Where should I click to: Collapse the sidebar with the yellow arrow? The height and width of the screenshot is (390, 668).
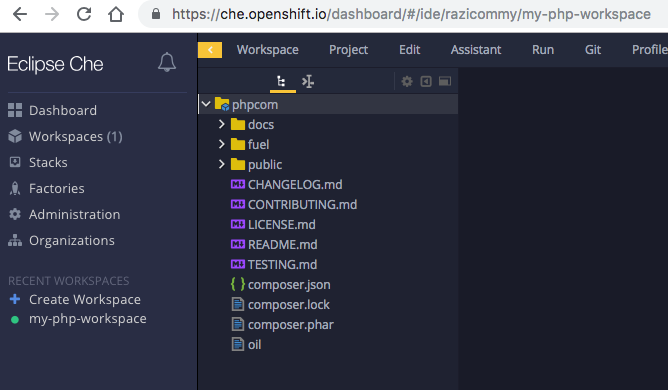(x=210, y=50)
